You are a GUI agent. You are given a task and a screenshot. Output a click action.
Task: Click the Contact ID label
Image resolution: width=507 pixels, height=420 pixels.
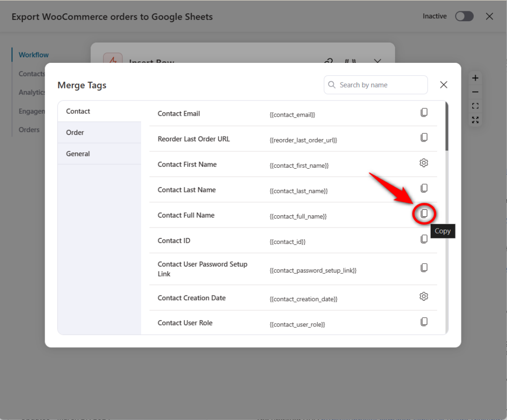pyautogui.click(x=174, y=241)
